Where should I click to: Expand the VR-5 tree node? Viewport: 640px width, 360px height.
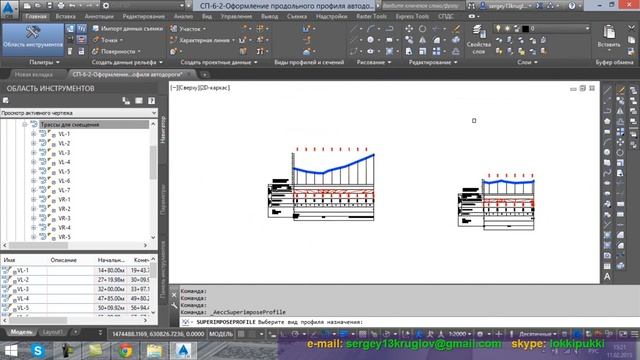(34, 237)
